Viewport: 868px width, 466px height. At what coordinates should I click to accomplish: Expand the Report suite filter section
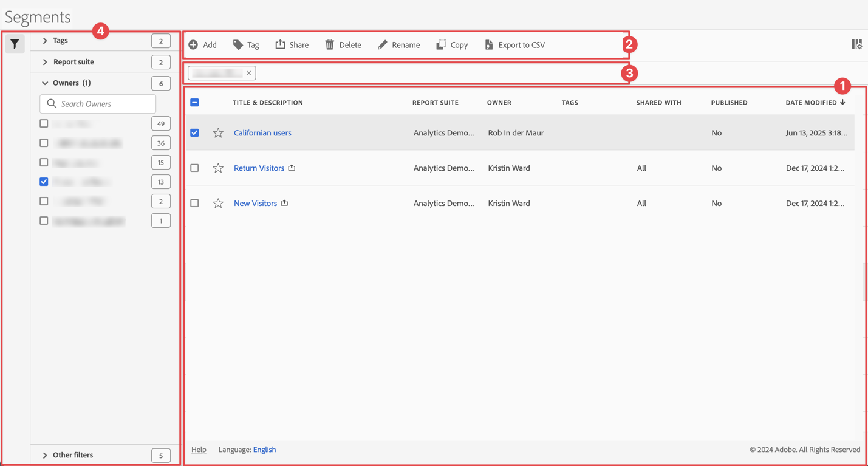tap(45, 62)
